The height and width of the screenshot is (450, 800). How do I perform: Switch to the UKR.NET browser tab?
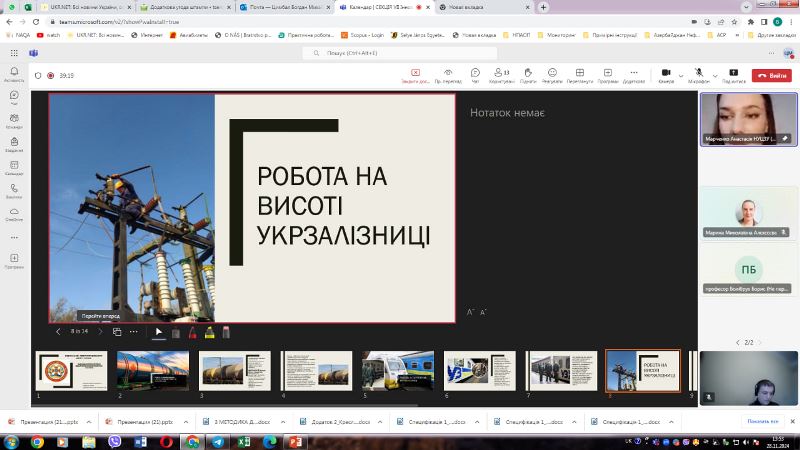point(86,7)
